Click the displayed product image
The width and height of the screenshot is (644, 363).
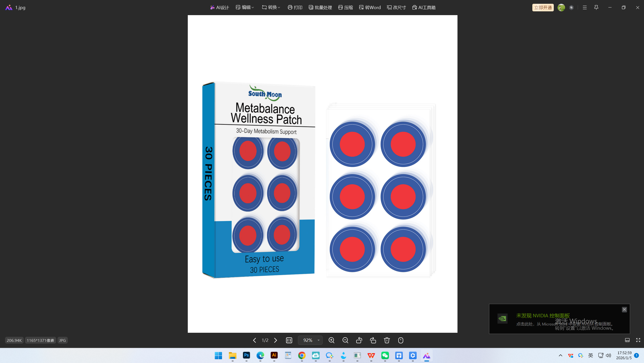(322, 174)
